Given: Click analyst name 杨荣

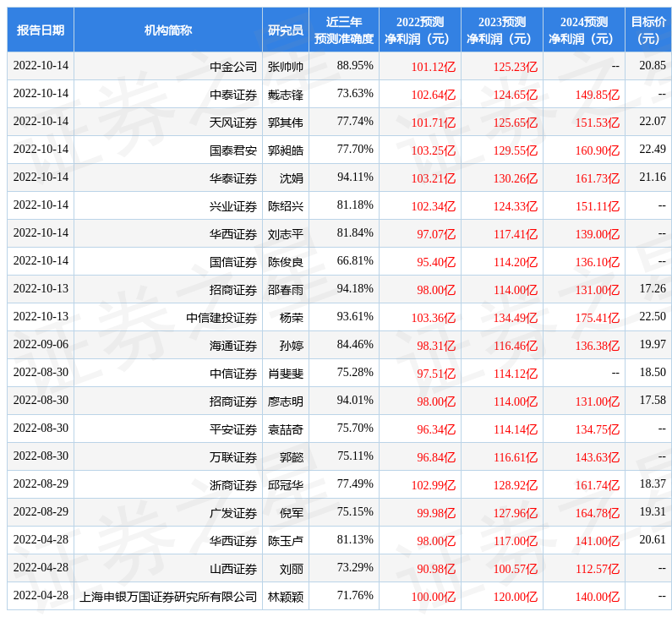Looking at the screenshot, I should [292, 318].
